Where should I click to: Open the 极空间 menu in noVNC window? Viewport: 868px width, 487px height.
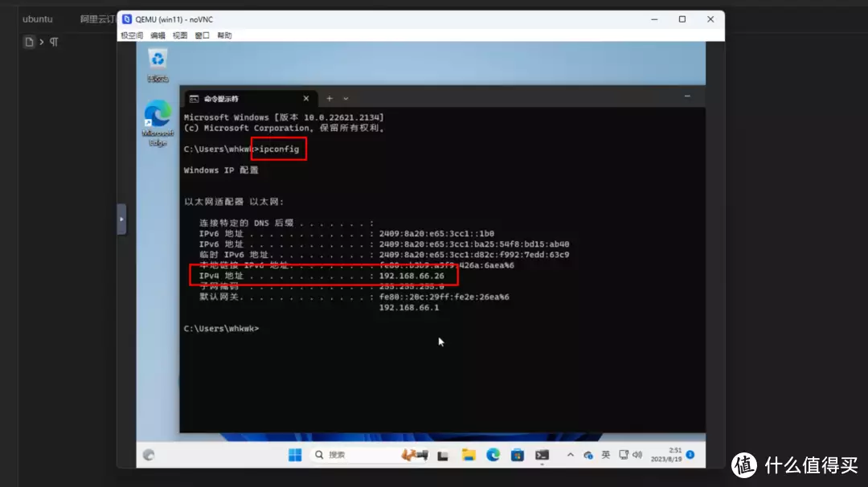click(x=132, y=35)
